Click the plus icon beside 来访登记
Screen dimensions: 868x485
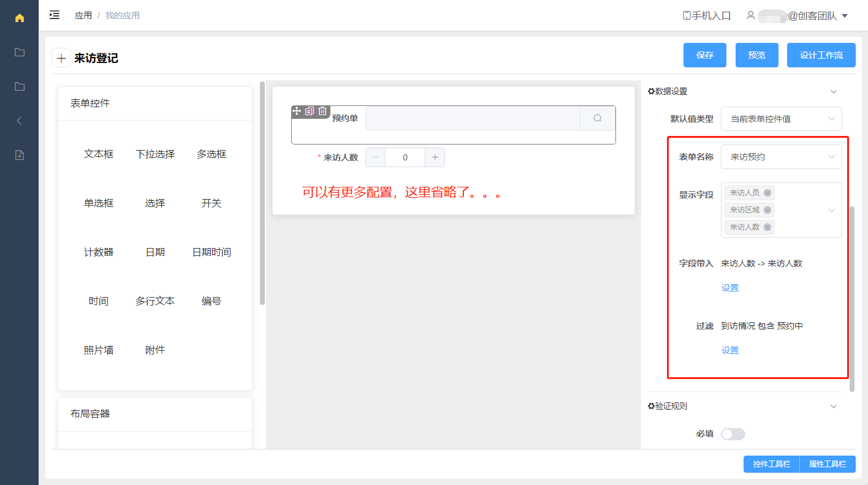[x=61, y=58]
